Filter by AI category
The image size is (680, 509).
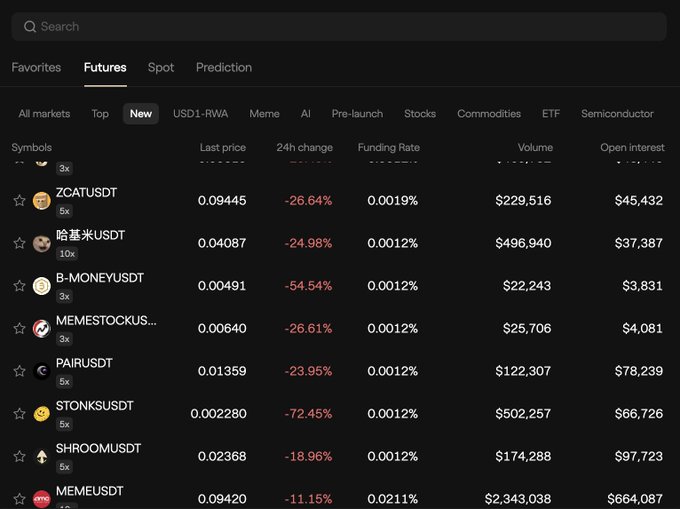pyautogui.click(x=306, y=114)
